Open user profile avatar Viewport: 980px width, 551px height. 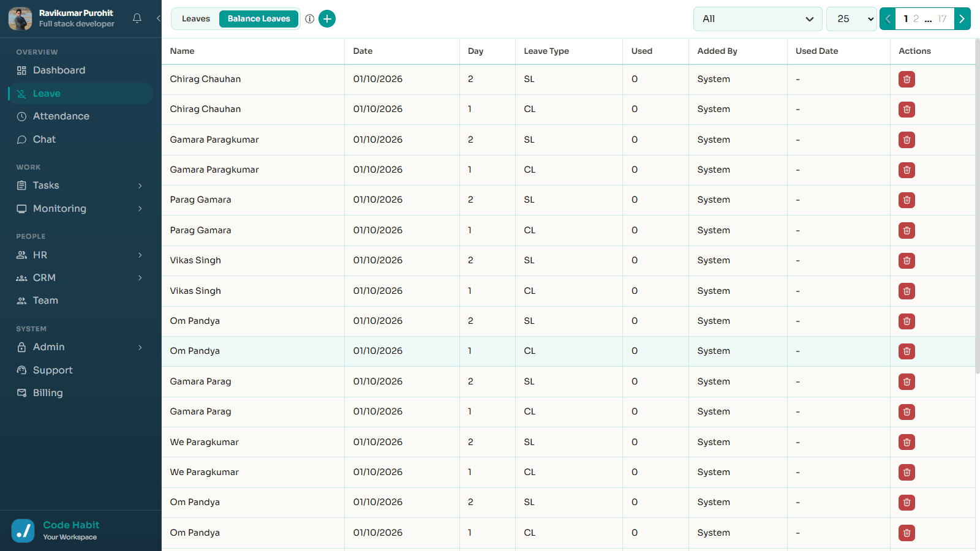pyautogui.click(x=20, y=18)
